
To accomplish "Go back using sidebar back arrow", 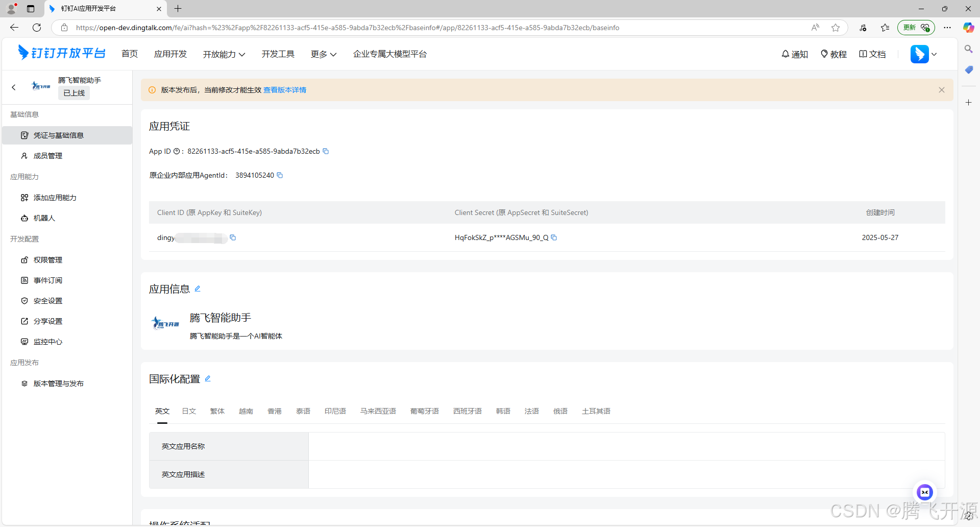I will [x=14, y=87].
